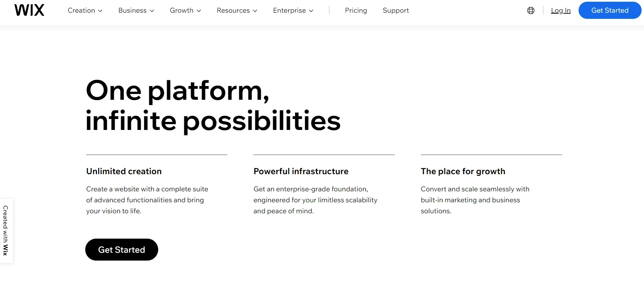Expand the Resources menu
The width and height of the screenshot is (644, 300).
237,11
